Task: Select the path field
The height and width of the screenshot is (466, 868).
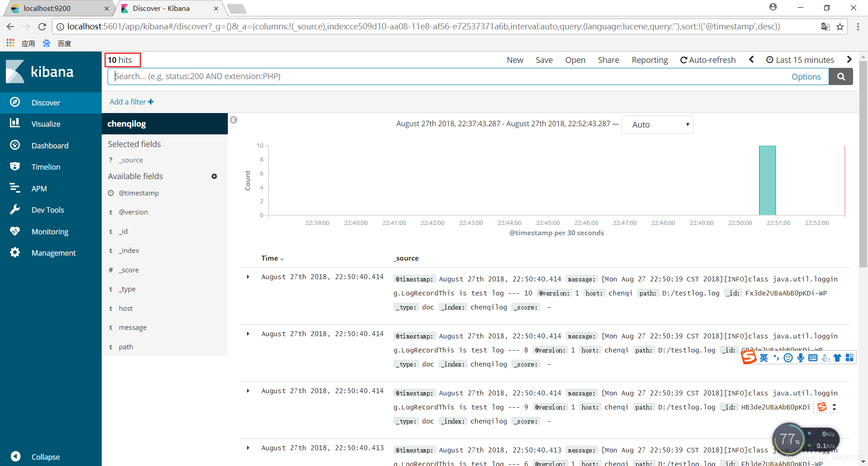Action: 126,347
